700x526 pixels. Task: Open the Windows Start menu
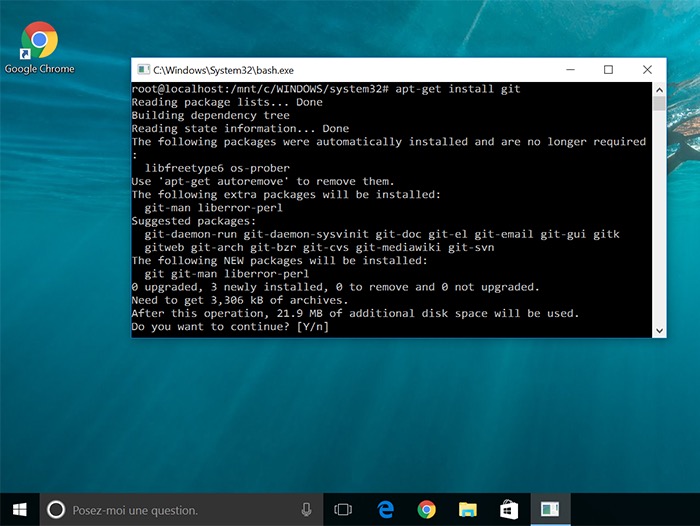[x=19, y=509]
